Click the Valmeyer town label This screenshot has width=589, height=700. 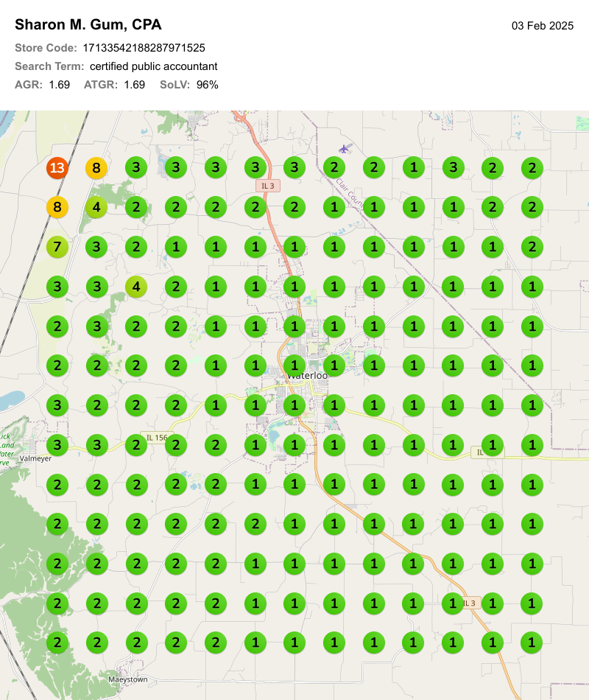pos(35,458)
